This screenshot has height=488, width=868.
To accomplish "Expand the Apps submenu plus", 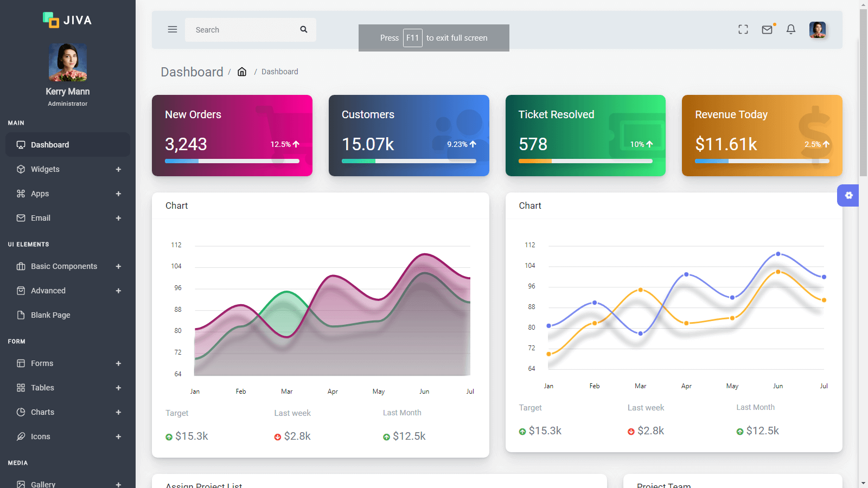I will (x=118, y=194).
